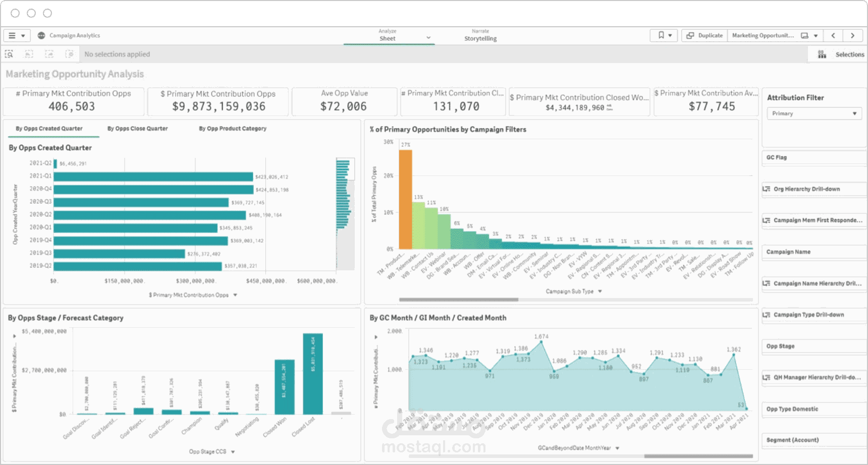Open the Narrate Storytelling view

[x=480, y=35]
